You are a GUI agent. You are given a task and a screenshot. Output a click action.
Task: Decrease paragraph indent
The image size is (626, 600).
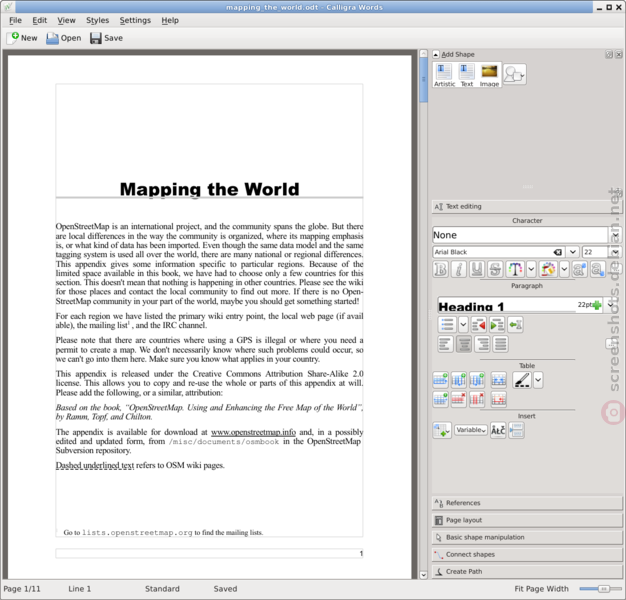pyautogui.click(x=479, y=325)
